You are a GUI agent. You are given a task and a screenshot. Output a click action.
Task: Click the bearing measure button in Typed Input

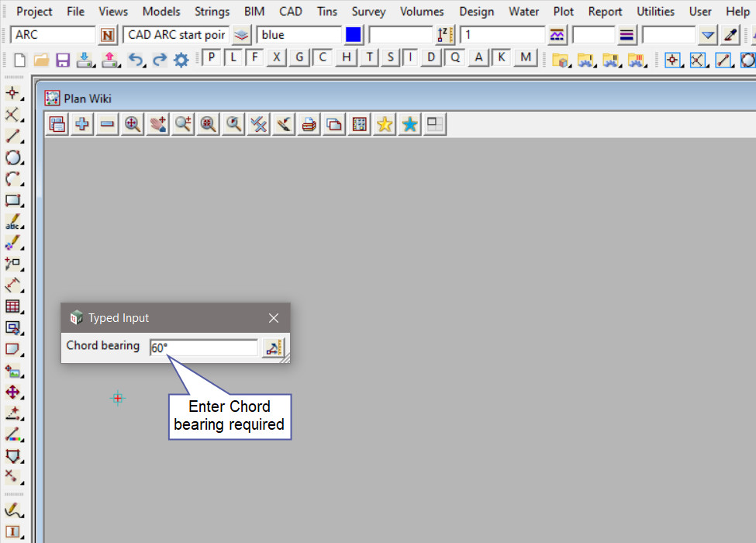273,348
